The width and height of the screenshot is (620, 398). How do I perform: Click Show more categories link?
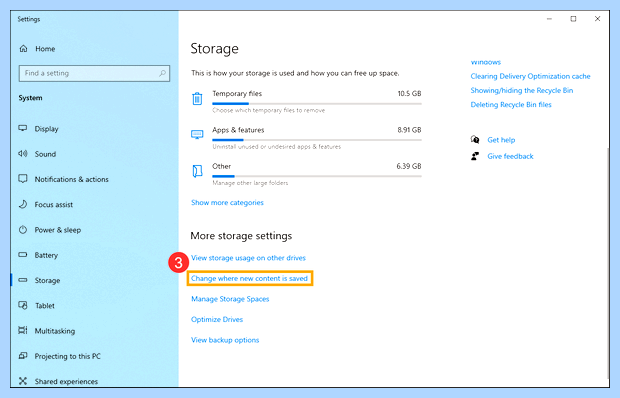(227, 202)
